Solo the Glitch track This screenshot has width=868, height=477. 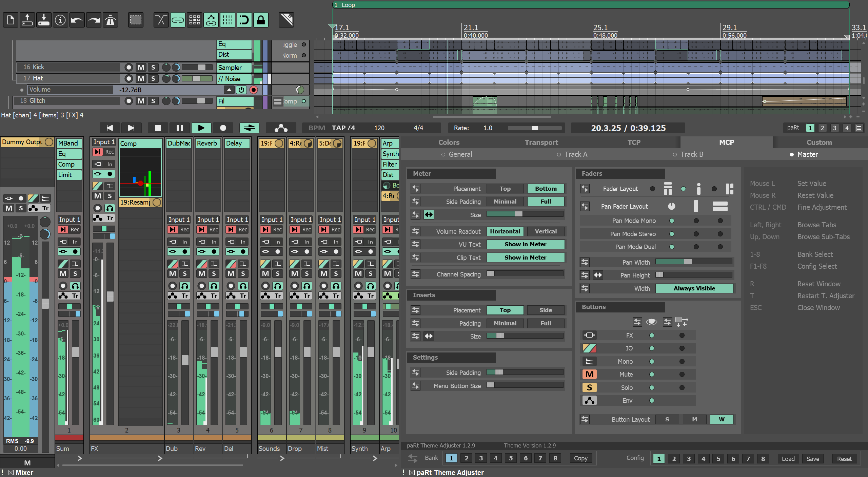[x=153, y=101]
